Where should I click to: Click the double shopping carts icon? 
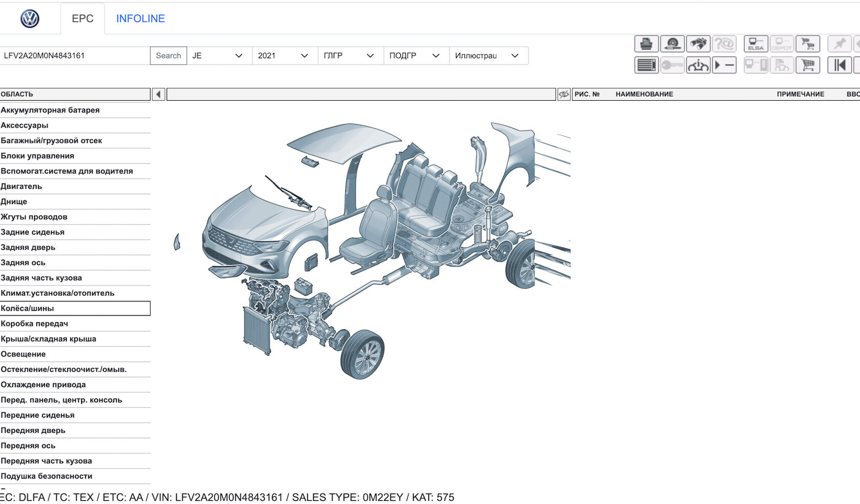[808, 44]
